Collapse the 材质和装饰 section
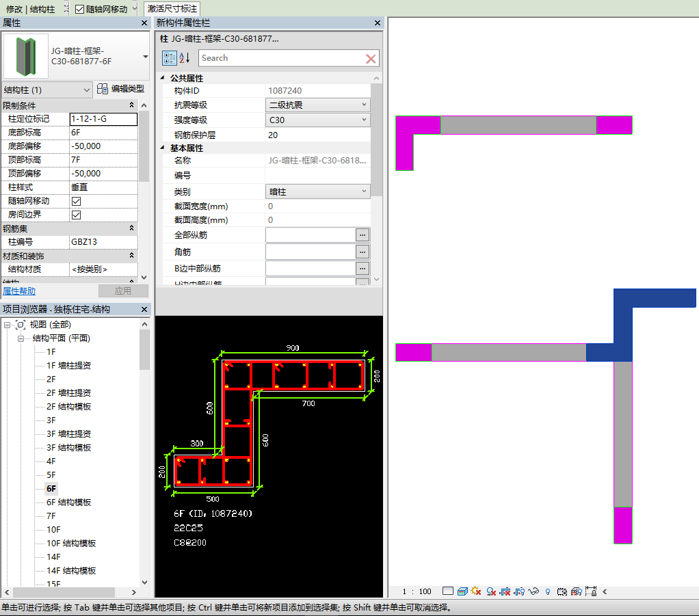The image size is (699, 616). [131, 256]
